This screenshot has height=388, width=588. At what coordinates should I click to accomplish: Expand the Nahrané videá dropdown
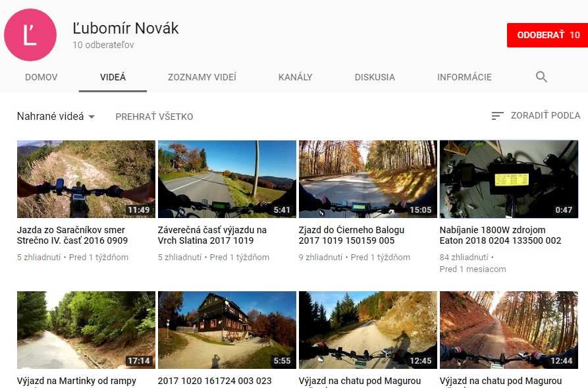coord(55,117)
